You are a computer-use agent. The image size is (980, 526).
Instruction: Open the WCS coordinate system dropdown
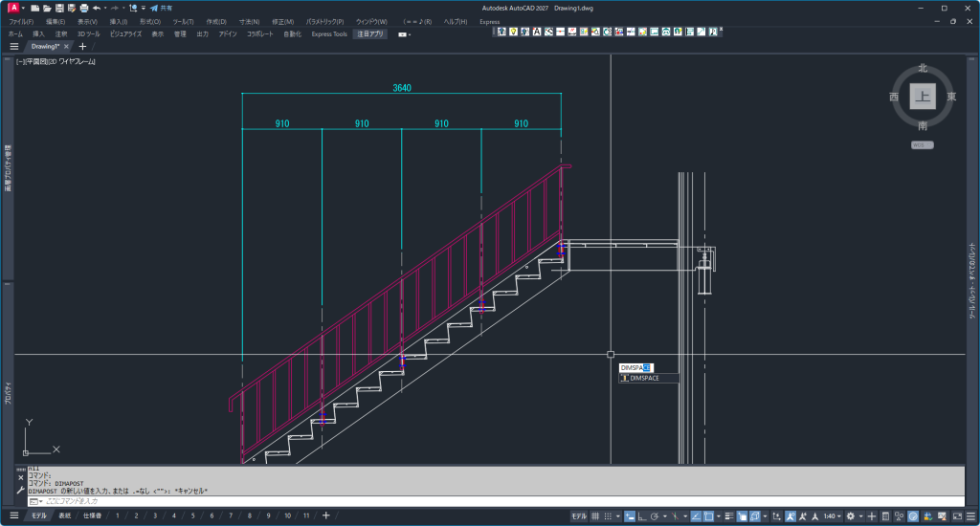pos(922,144)
